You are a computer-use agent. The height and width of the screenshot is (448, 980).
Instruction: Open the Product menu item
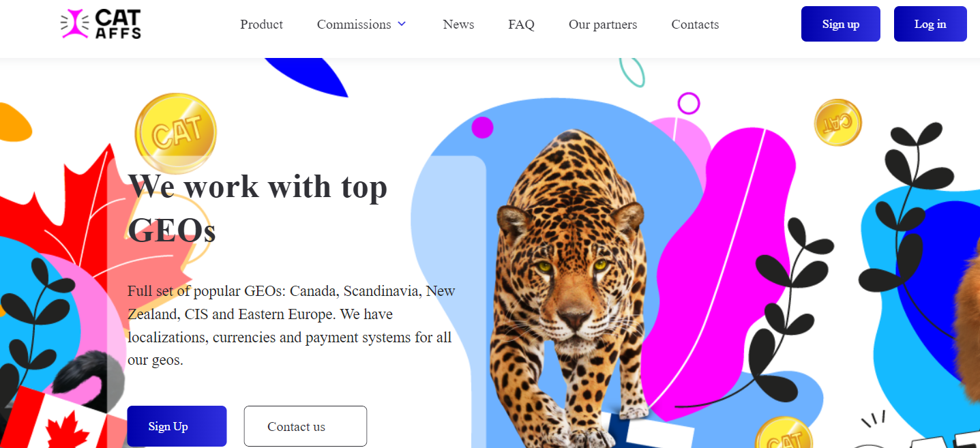coord(261,25)
